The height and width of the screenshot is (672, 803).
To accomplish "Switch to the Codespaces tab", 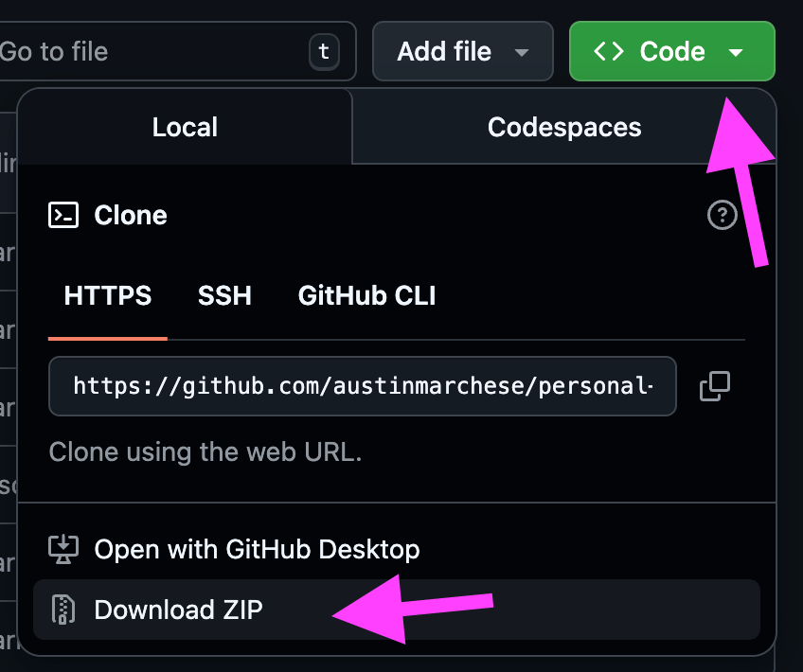I will (x=563, y=127).
